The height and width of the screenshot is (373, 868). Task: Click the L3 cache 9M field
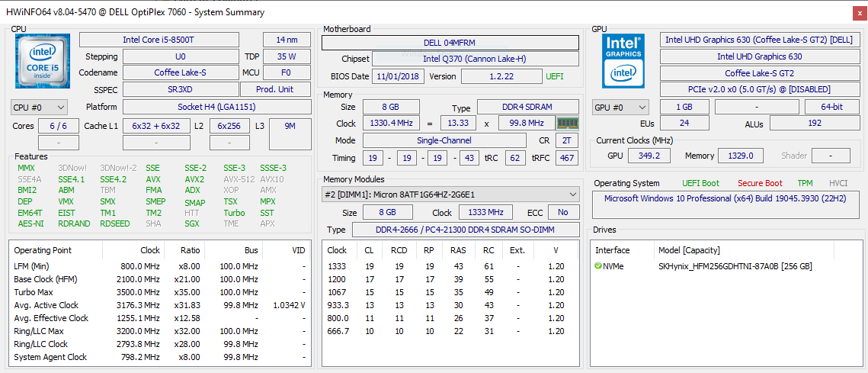[290, 133]
